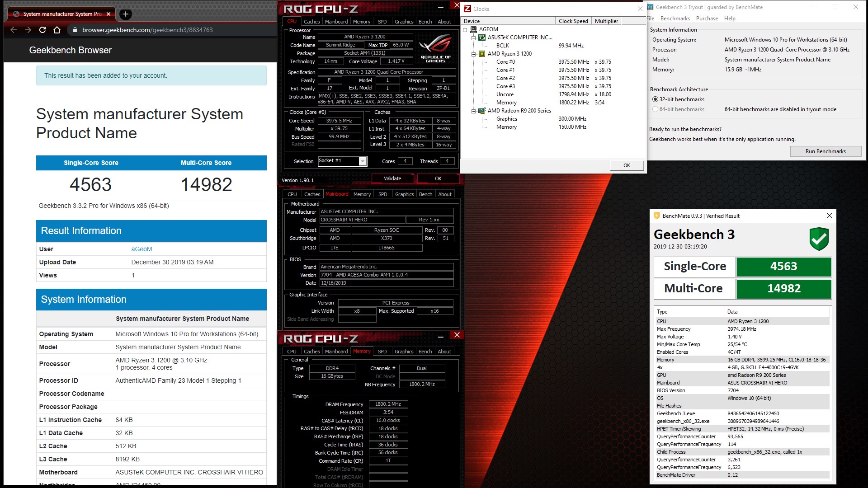Click Multiplier column header in Clocks
The height and width of the screenshot is (488, 868).
[x=606, y=21]
